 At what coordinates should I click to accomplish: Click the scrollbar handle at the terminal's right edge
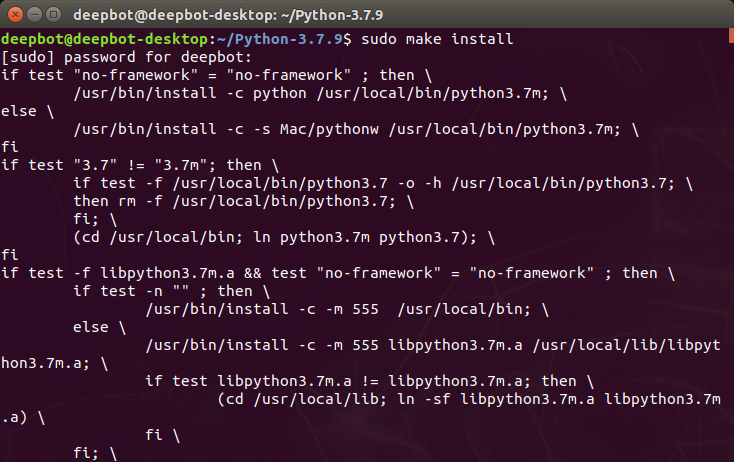click(731, 35)
